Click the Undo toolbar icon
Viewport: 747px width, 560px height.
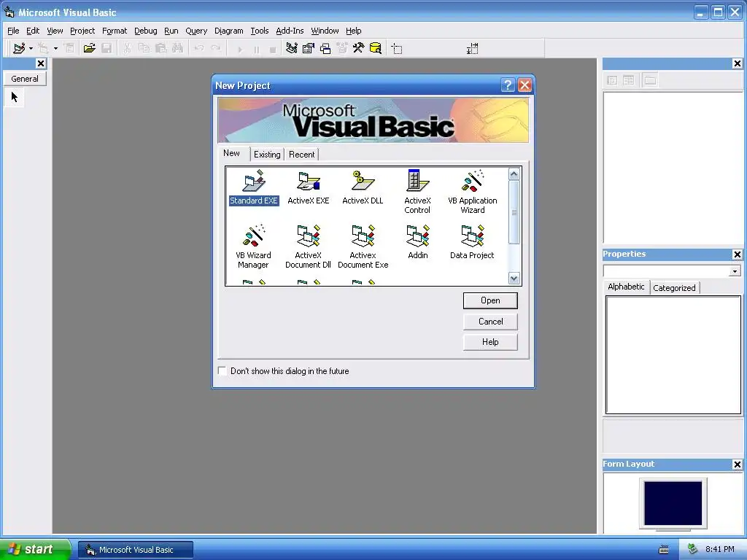199,48
